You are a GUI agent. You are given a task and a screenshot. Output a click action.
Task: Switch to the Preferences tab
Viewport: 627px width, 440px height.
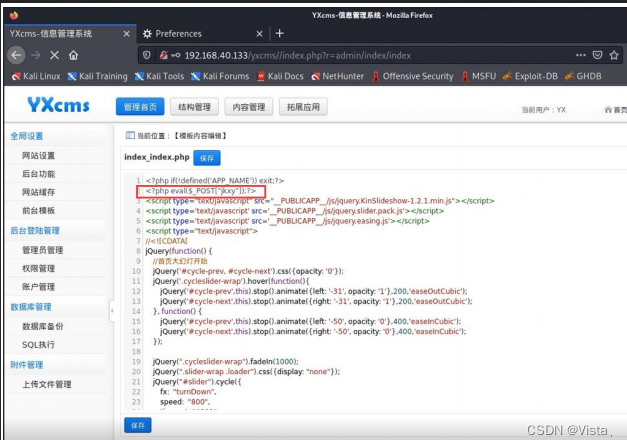(203, 34)
